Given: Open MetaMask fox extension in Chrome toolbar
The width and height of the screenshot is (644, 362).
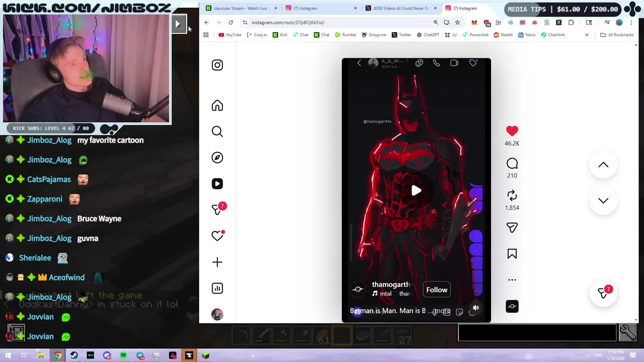Looking at the screenshot, I should coord(474,22).
